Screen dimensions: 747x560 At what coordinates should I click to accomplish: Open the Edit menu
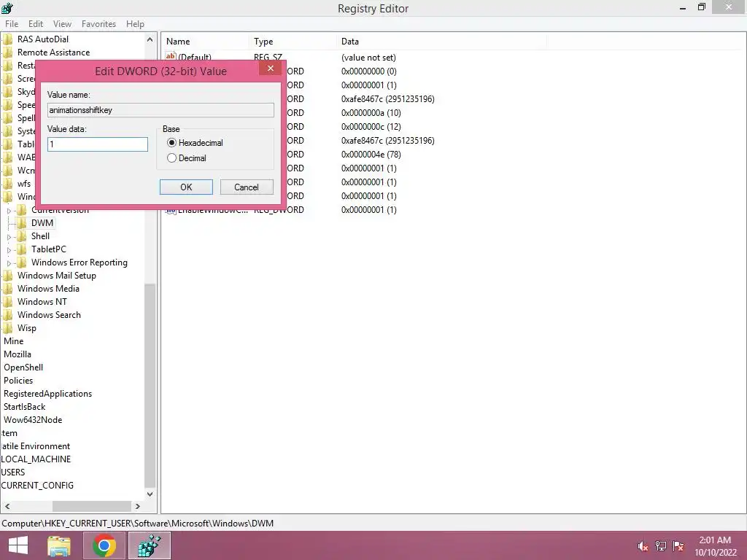point(36,24)
